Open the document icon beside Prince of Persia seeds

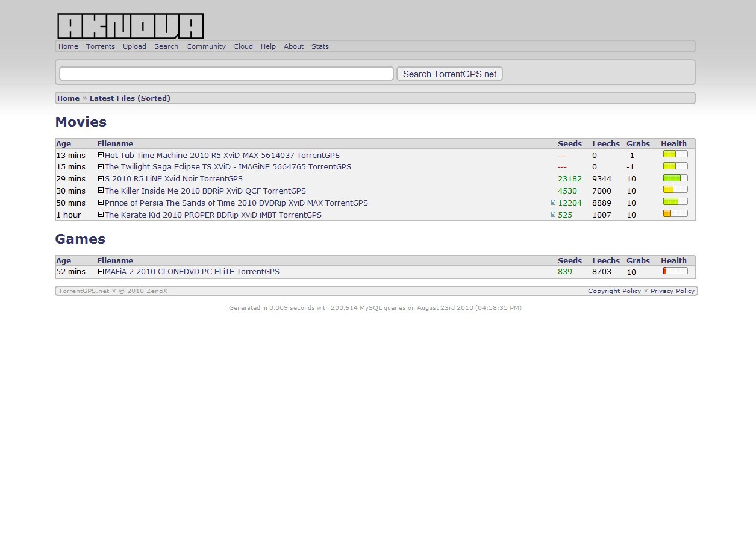553,203
